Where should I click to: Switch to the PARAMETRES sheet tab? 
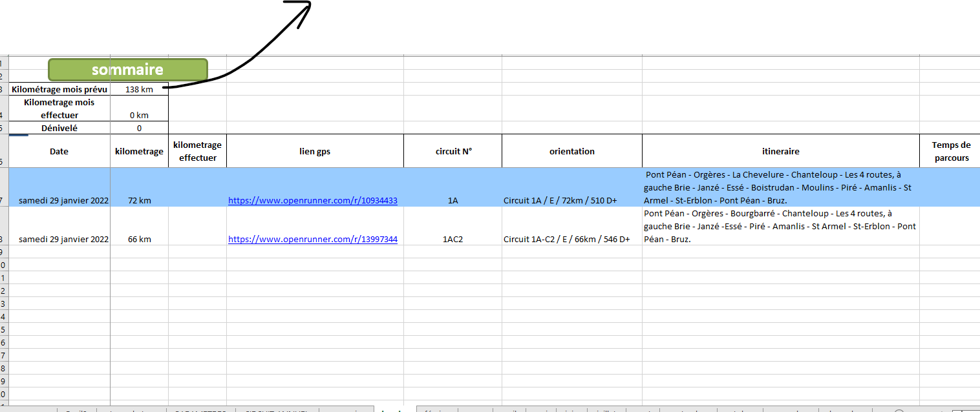200,409
